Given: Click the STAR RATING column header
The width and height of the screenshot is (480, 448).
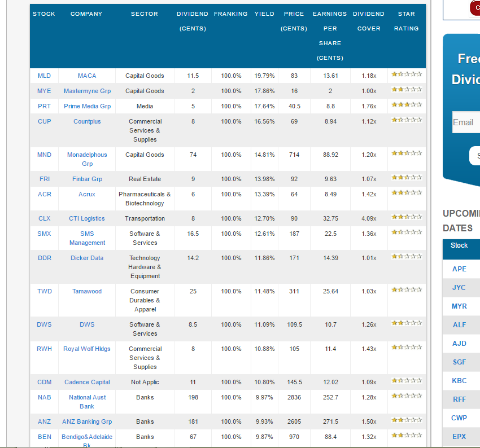Looking at the screenshot, I should point(406,21).
